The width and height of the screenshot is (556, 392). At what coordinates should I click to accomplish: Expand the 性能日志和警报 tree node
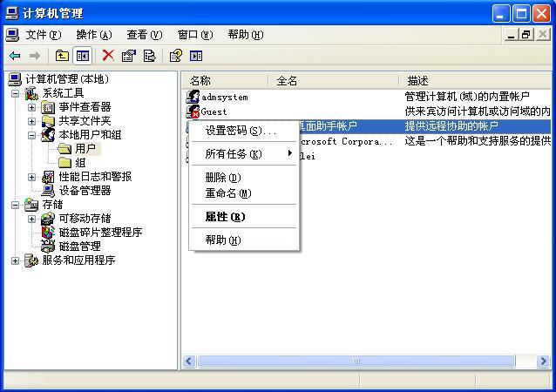[32, 177]
